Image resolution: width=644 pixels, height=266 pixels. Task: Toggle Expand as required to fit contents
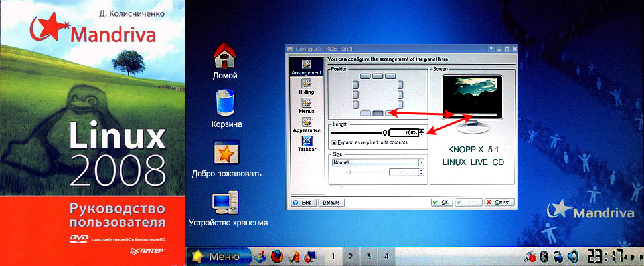(x=370, y=143)
